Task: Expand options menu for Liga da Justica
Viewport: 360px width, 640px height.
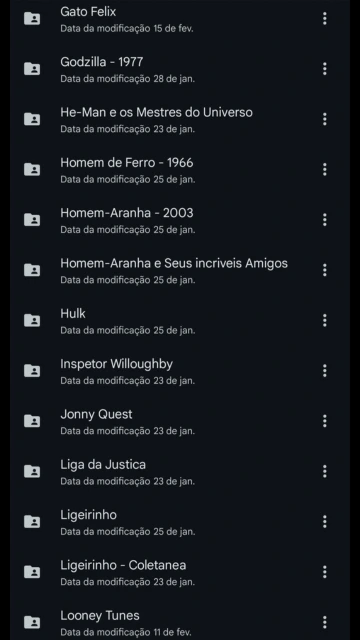Action: coord(324,471)
